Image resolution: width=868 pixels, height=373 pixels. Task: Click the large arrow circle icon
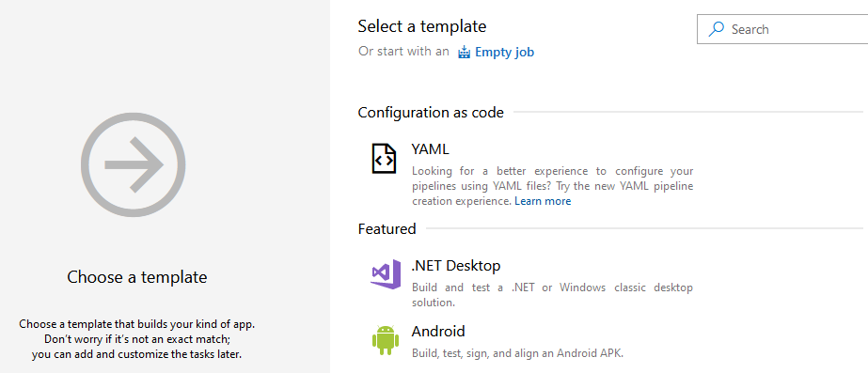(x=133, y=164)
